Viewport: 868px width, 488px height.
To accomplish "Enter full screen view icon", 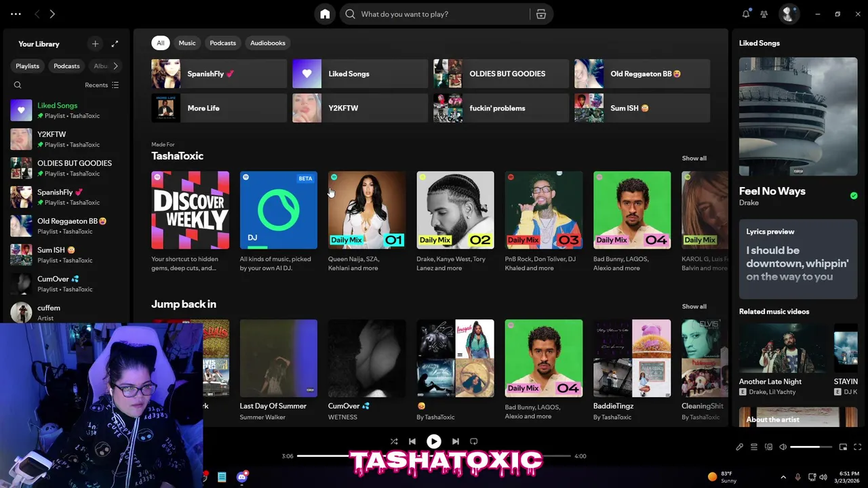I will (857, 447).
